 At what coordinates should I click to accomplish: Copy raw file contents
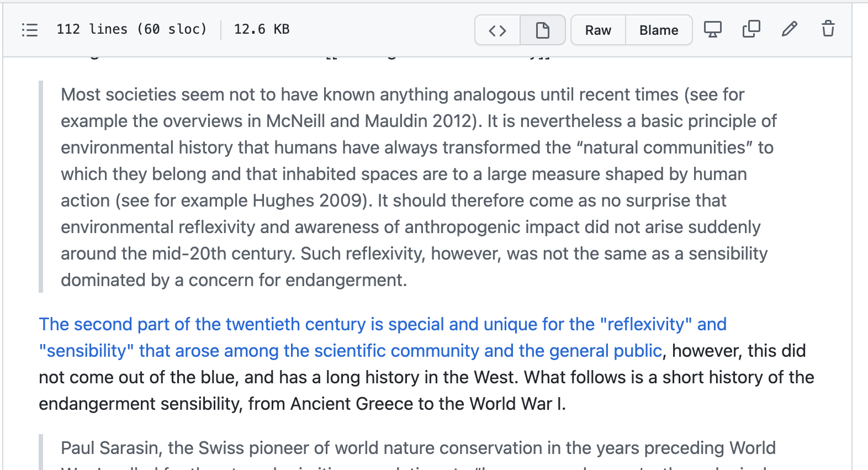[751, 29]
